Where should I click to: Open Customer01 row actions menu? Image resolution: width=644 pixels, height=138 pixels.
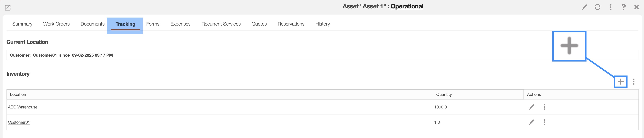click(544, 122)
